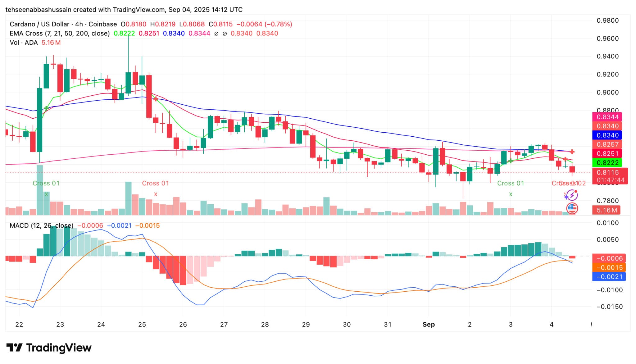Click red 0.8251 value in EMA legend

pos(149,34)
